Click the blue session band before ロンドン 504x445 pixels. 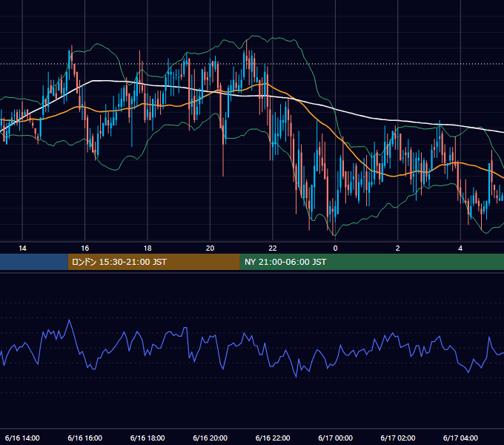click(x=34, y=262)
